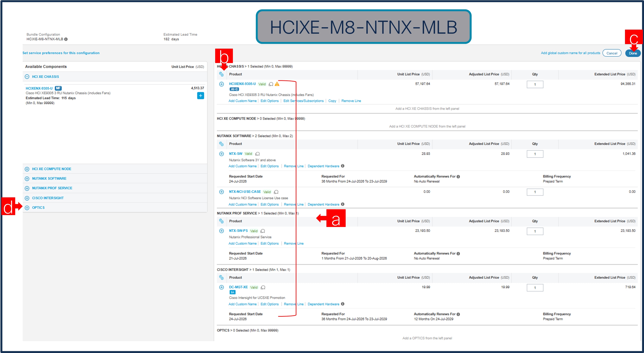The width and height of the screenshot is (644, 353).
Task: Click the Estimated Lead Time 182 days value
Action: pos(171,39)
